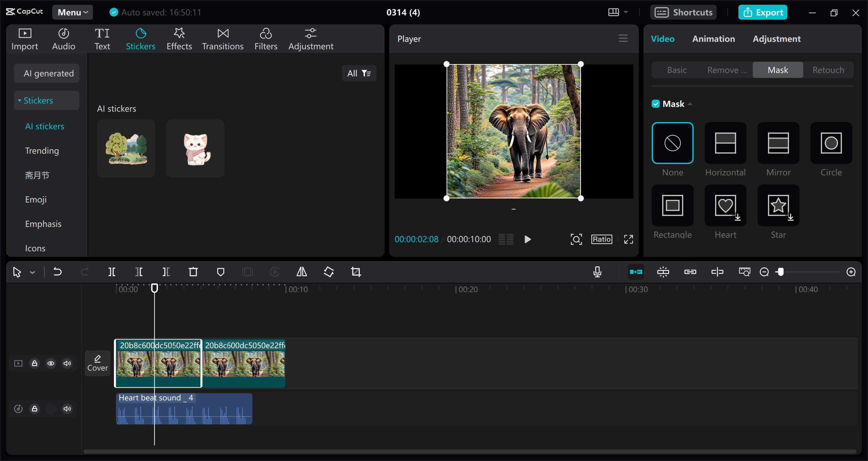Viewport: 868px width, 461px height.
Task: Open the Effects panel
Action: point(179,38)
